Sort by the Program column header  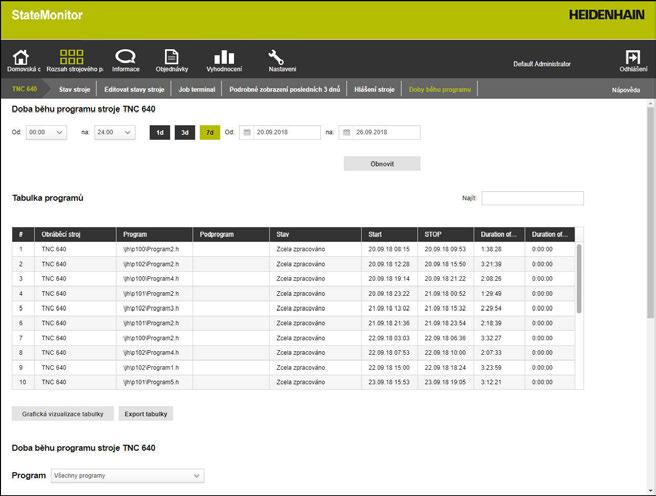154,235
